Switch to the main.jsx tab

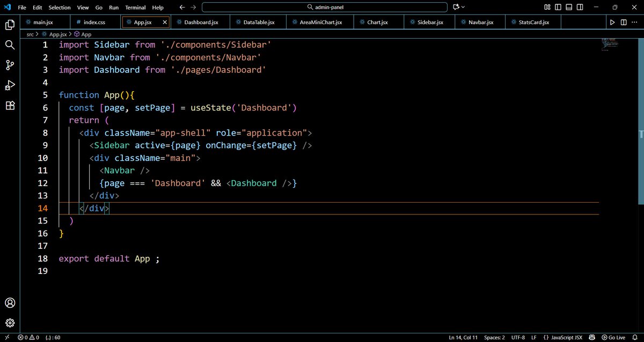tap(45, 23)
